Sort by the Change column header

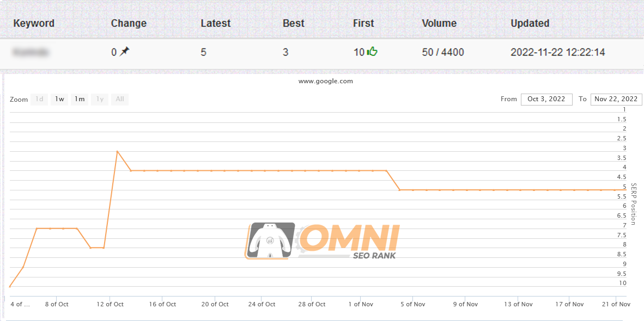pyautogui.click(x=129, y=23)
